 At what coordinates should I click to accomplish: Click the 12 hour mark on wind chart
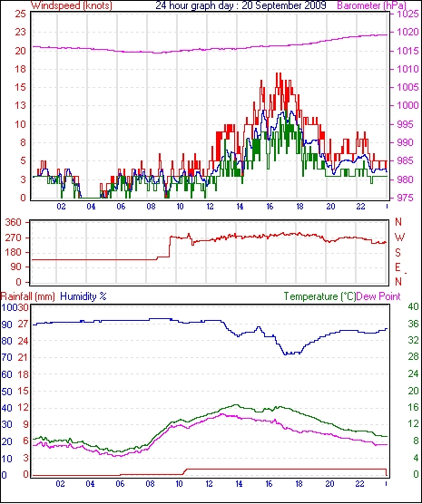(x=210, y=206)
